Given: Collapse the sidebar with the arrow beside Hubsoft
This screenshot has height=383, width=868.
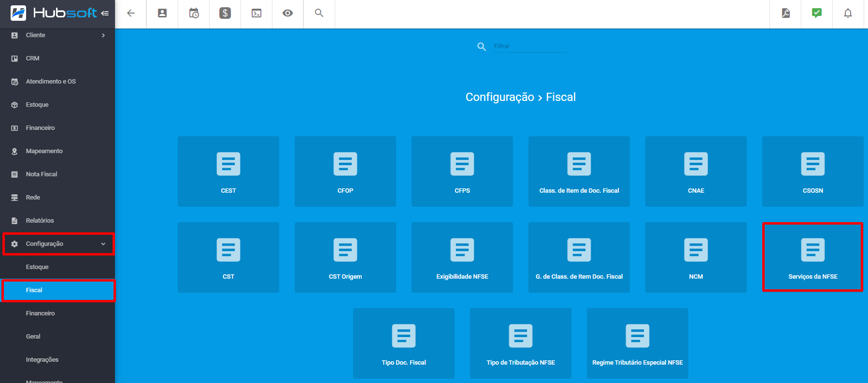Looking at the screenshot, I should click(x=105, y=13).
